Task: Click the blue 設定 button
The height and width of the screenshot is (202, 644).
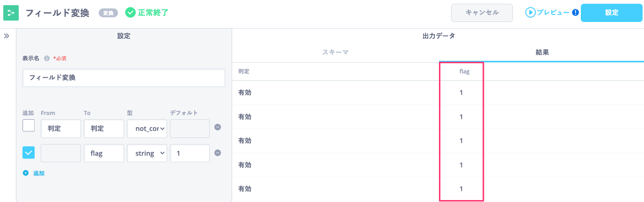Action: coord(612,13)
